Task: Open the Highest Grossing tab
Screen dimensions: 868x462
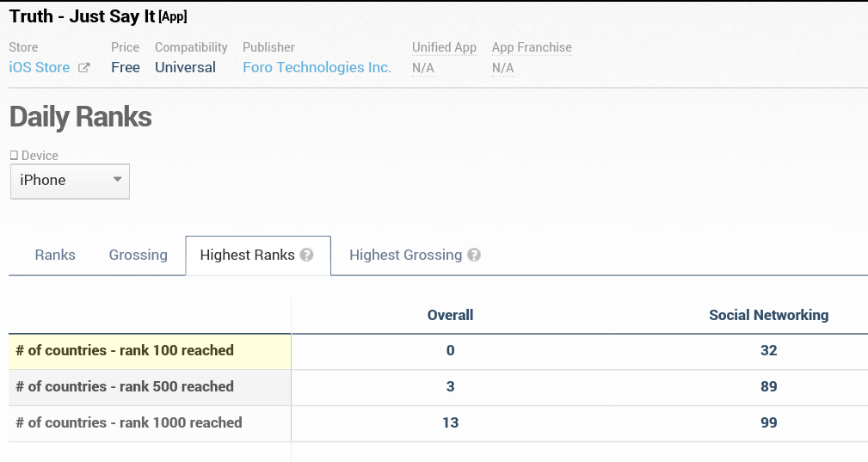Action: (405, 255)
